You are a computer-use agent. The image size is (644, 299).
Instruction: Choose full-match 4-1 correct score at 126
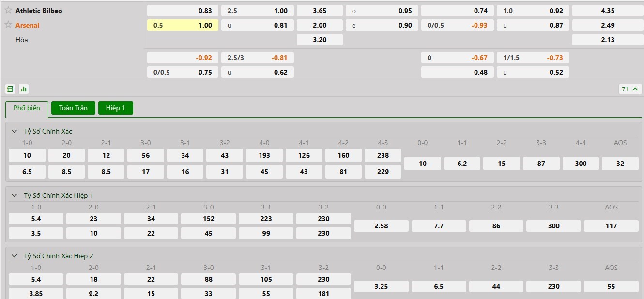point(304,155)
